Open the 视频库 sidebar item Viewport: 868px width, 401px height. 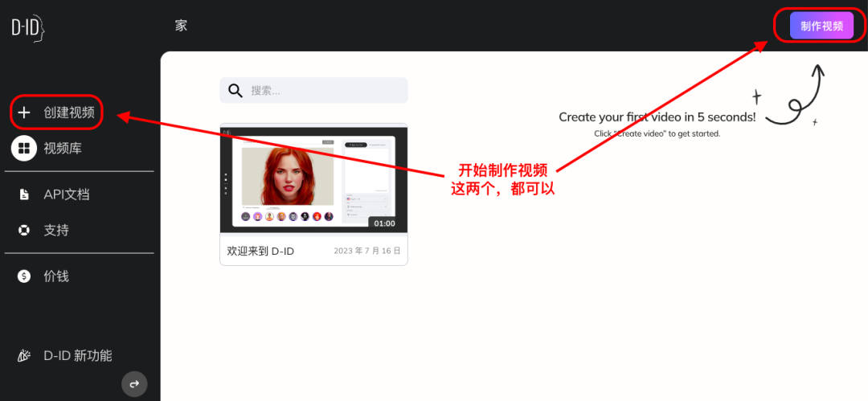(63, 148)
